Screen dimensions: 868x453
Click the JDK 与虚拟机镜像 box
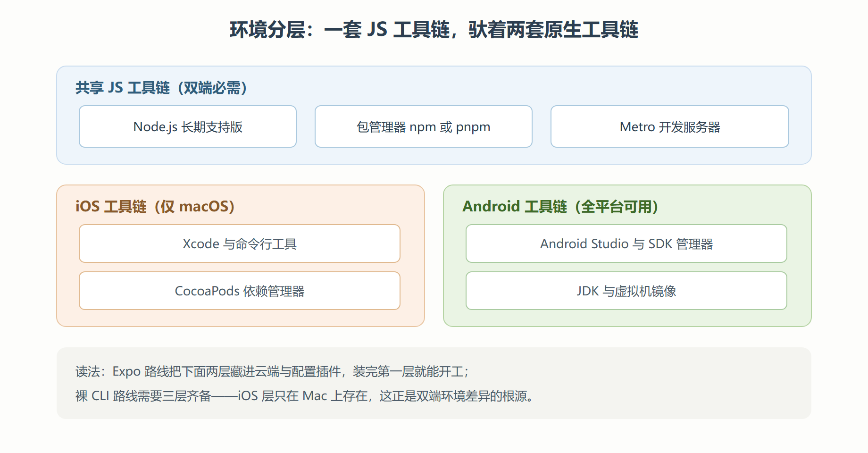(x=626, y=291)
